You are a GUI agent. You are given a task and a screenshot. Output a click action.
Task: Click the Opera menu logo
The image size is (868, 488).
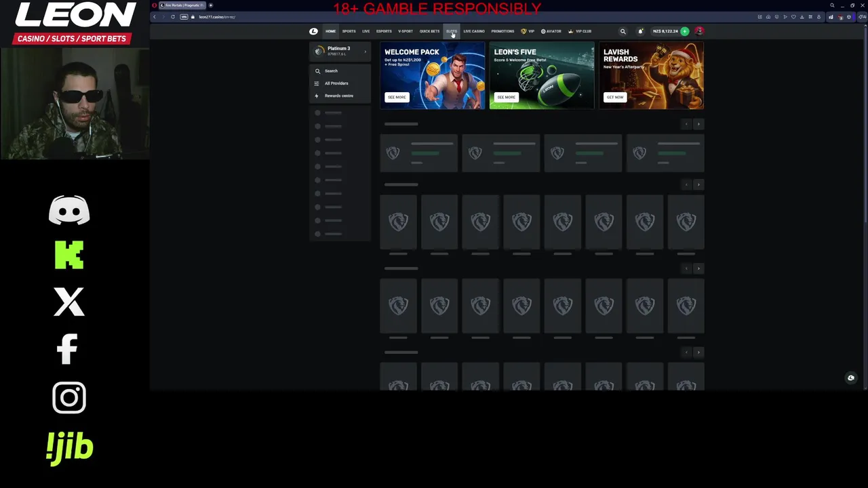click(x=154, y=5)
